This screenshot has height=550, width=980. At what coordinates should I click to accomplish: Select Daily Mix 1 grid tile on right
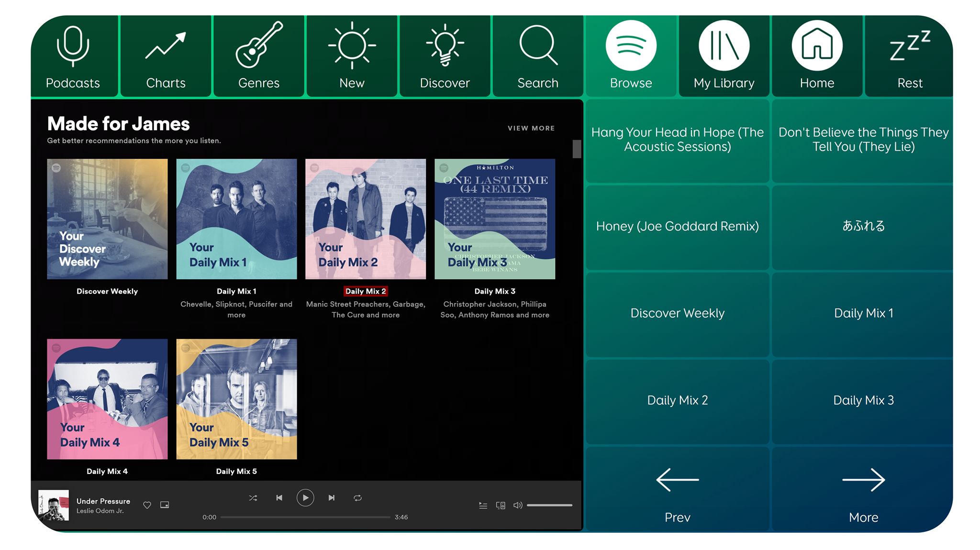[863, 314]
